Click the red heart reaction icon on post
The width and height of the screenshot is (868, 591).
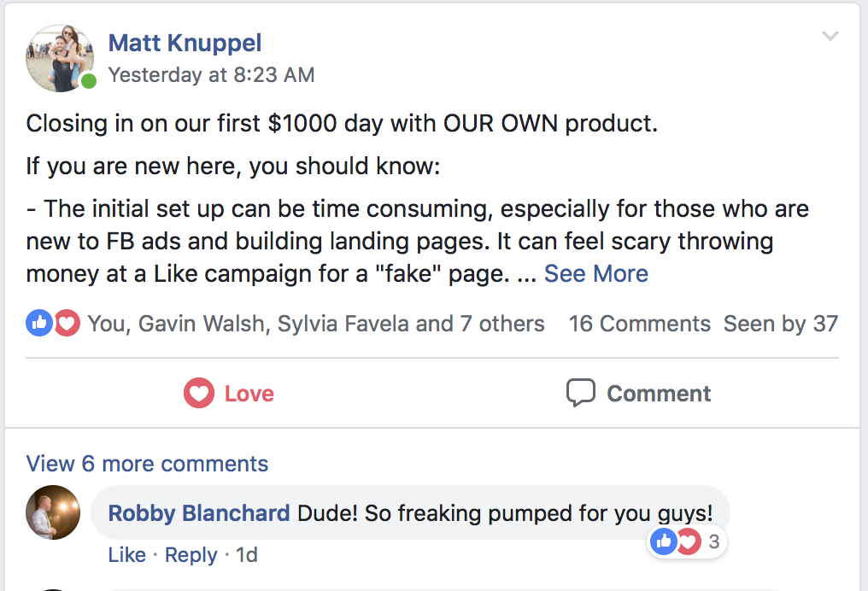[x=67, y=323]
